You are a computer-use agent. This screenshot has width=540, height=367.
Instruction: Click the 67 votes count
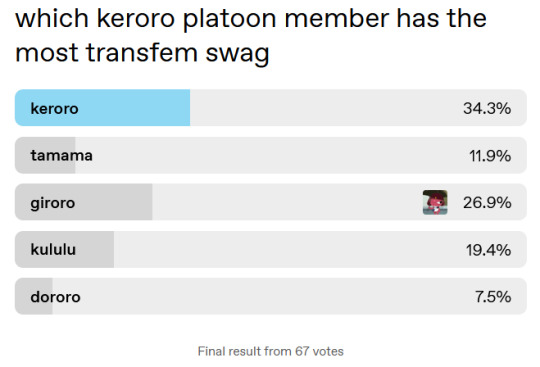319,352
